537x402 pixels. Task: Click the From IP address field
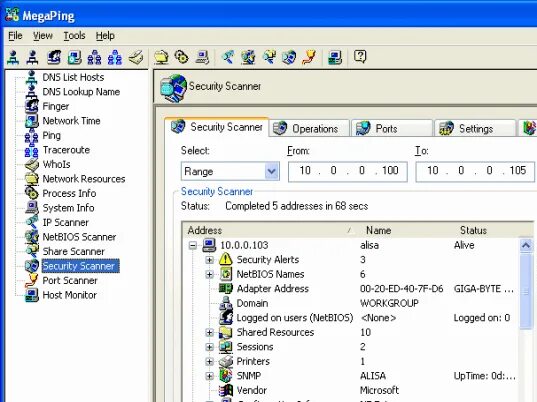348,172
